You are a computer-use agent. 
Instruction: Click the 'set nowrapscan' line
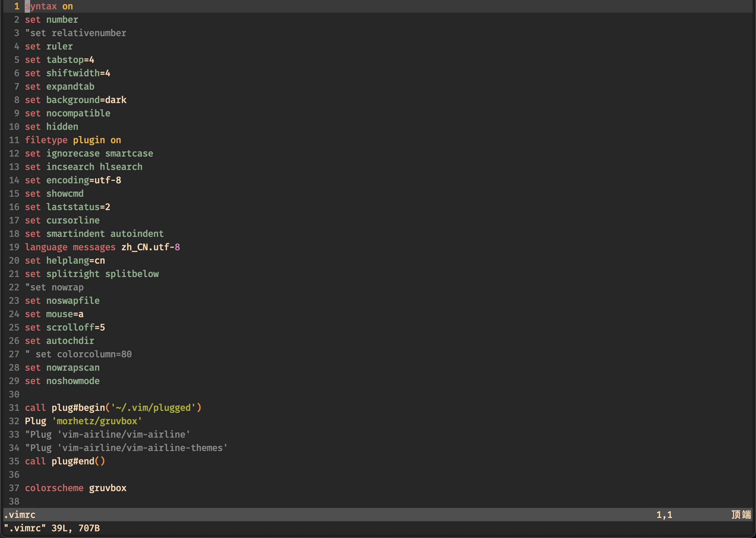[62, 368]
